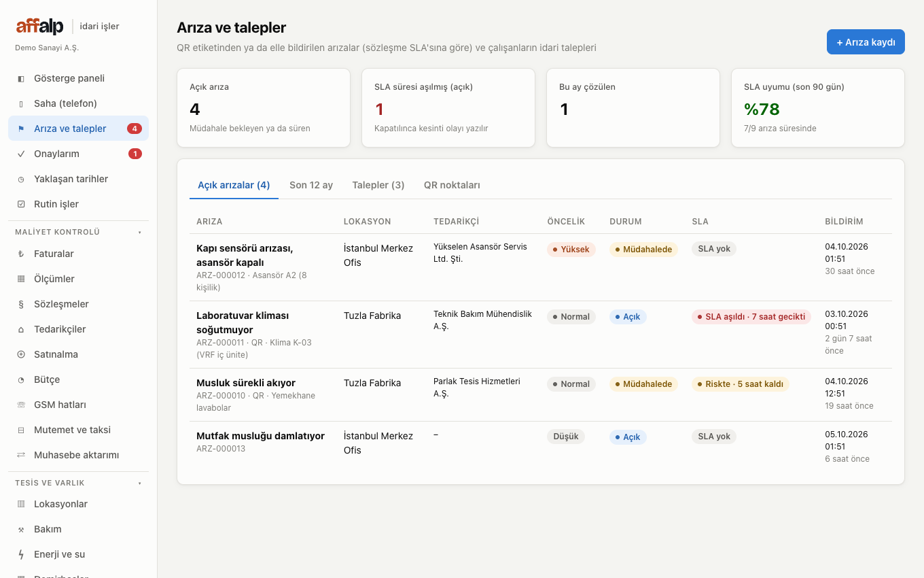Click the Yüksek priority badge
The width and height of the screenshot is (924, 578).
(x=571, y=250)
